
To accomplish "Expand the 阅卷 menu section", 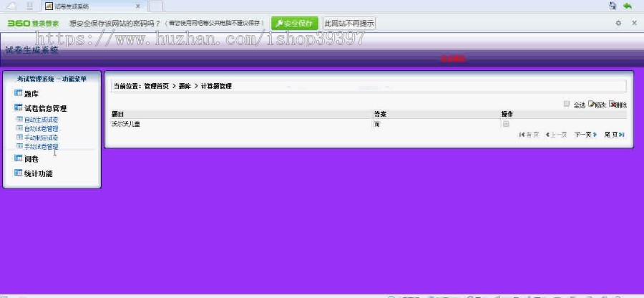I will tap(31, 159).
